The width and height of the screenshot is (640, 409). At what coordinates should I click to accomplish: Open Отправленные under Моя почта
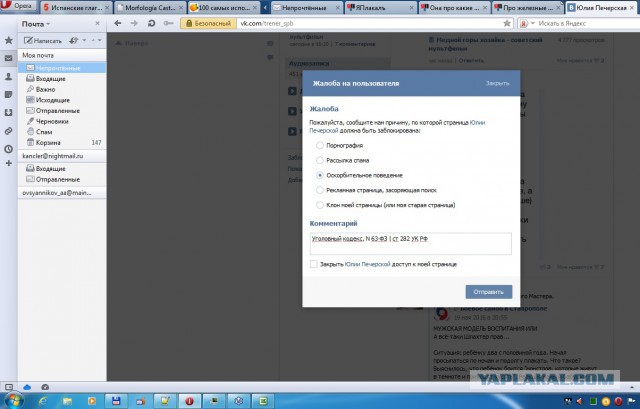tap(62, 111)
